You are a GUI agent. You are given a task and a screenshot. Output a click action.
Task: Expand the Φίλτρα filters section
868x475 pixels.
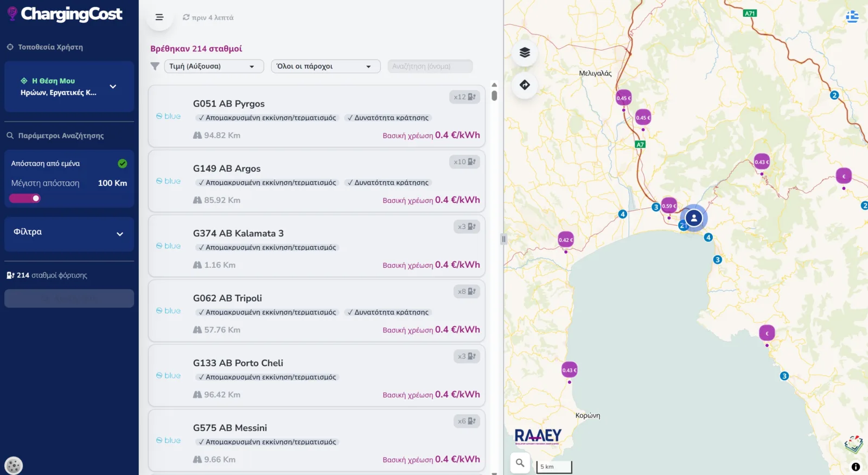point(69,233)
